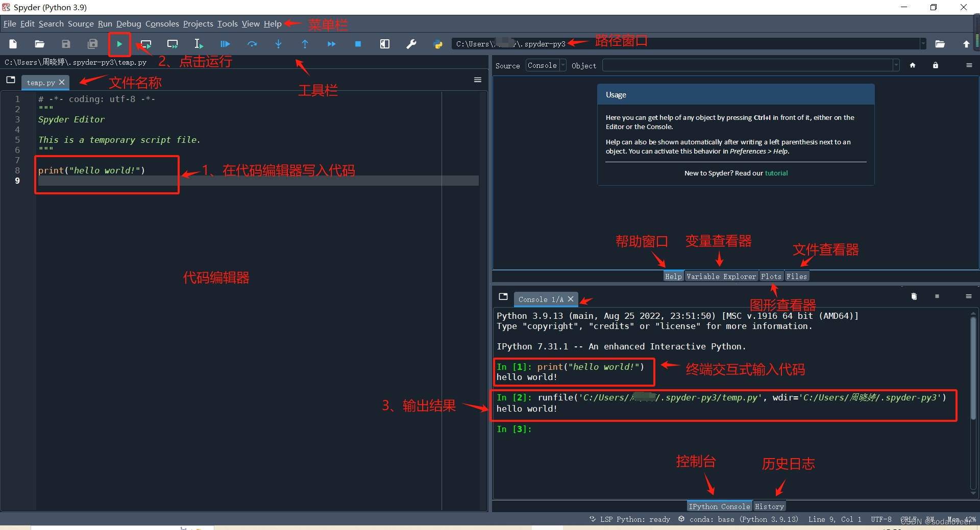Screen dimensions: 980x530
Task: Click the conda: base (Python 3.9.13) status
Action: pyautogui.click(x=739, y=519)
